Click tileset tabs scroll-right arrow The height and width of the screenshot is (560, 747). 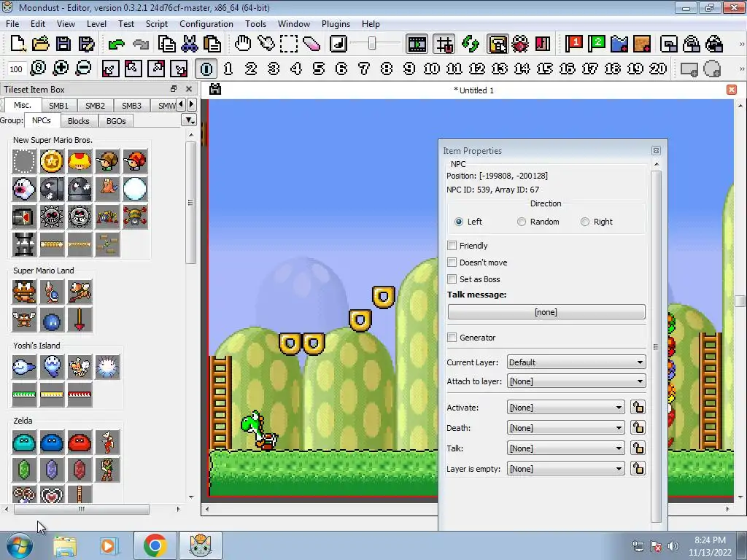[192, 104]
